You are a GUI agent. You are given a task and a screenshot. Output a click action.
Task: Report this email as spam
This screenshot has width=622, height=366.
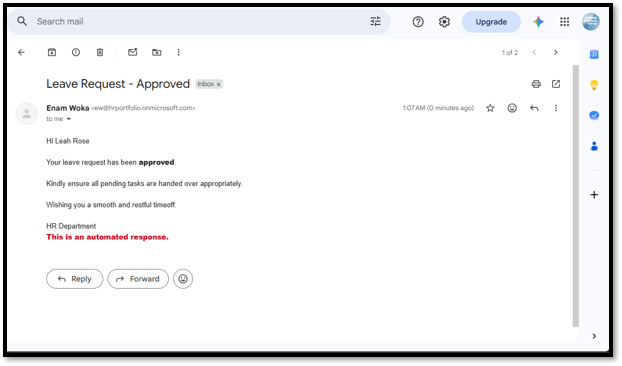[x=76, y=52]
